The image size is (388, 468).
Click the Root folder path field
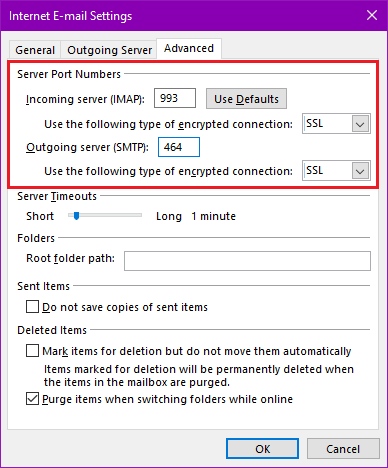coord(247,261)
